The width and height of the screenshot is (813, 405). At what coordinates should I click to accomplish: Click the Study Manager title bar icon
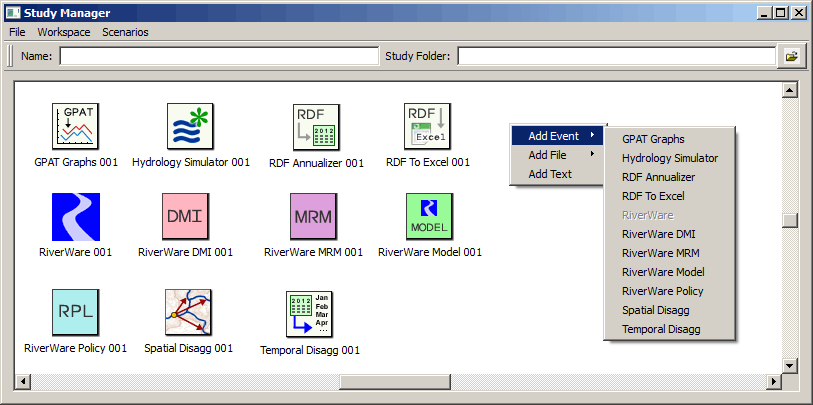coord(12,13)
